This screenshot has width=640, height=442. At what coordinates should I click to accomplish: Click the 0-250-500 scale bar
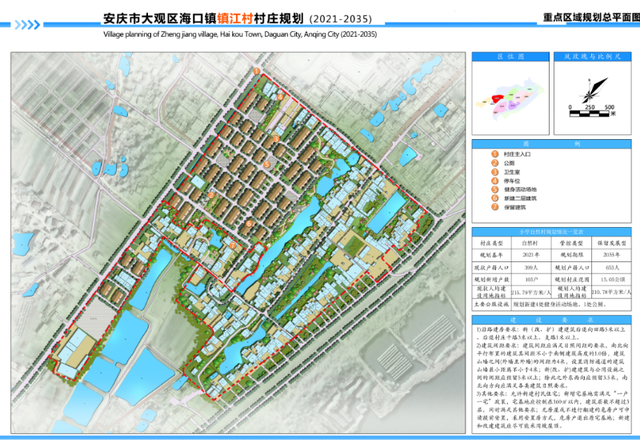[592, 111]
